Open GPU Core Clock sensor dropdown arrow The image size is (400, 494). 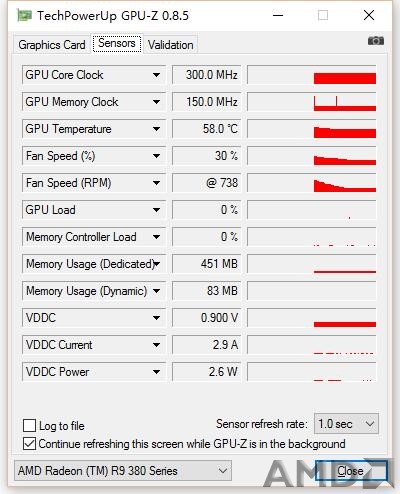(156, 75)
